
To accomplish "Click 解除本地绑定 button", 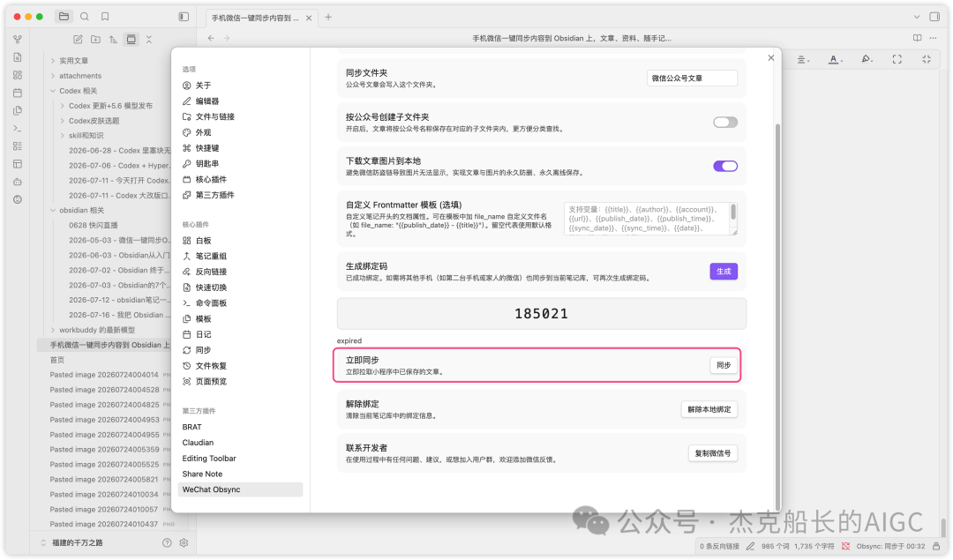I will point(709,409).
